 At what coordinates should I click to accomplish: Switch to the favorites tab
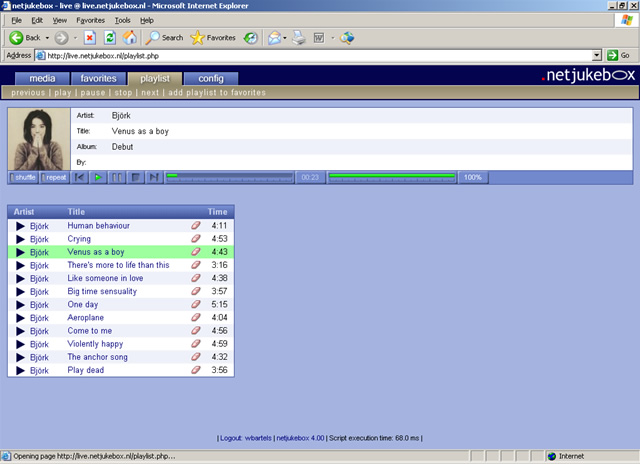[98, 78]
